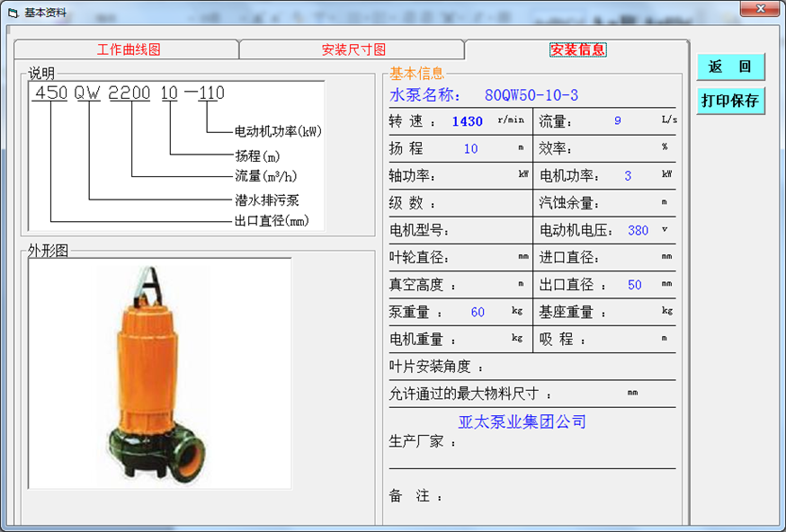786x532 pixels.
Task: Click the 450 model code segment
Action: coord(50,93)
